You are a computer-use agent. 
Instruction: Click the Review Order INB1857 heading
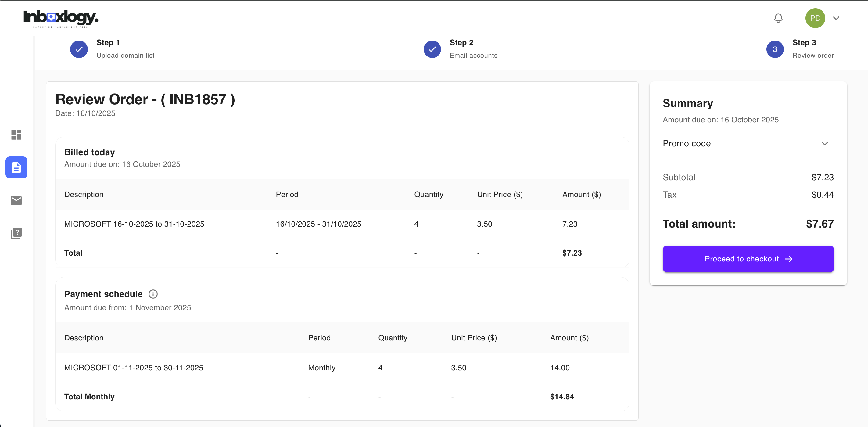[x=145, y=99]
